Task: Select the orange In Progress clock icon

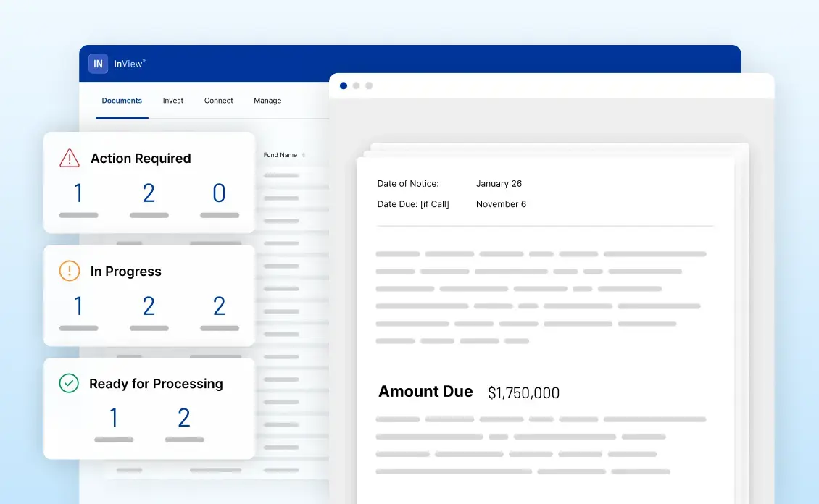Action: coord(70,271)
